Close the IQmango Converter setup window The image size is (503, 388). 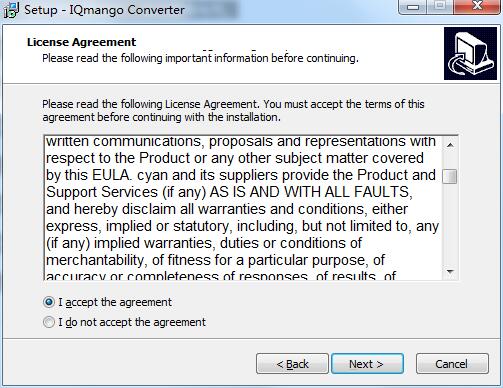point(477,6)
